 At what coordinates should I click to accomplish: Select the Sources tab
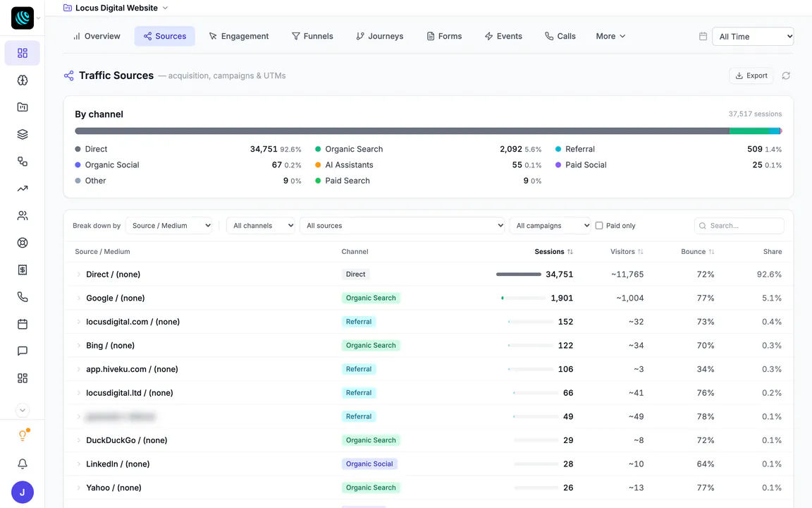[x=165, y=36]
